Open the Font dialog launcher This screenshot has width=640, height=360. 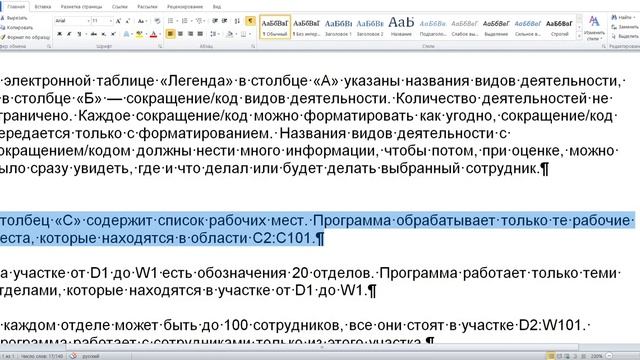pos(160,47)
